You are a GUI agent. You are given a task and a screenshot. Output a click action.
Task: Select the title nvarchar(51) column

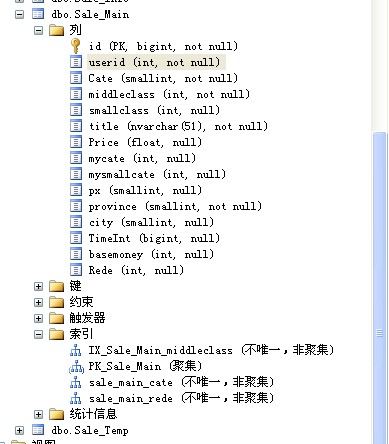coord(178,126)
